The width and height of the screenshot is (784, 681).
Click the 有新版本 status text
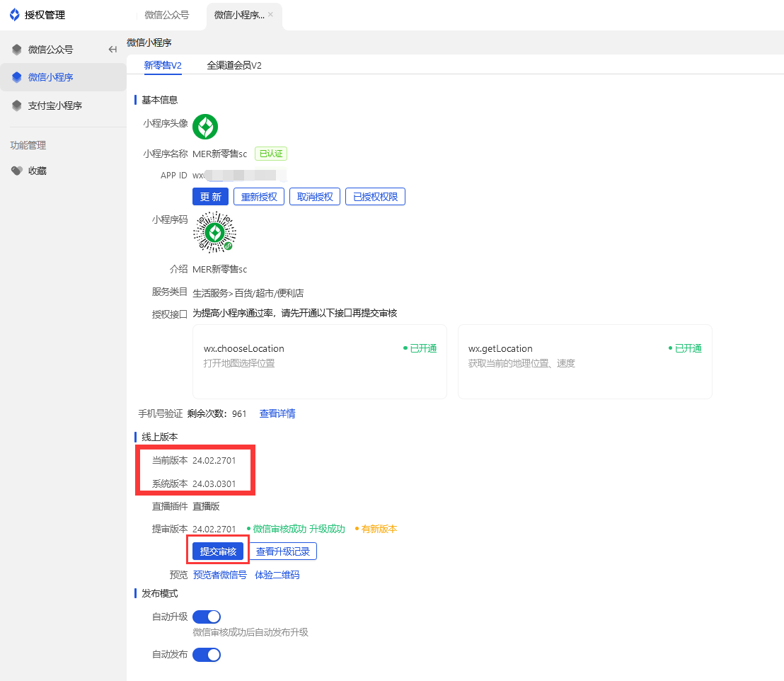tap(376, 529)
